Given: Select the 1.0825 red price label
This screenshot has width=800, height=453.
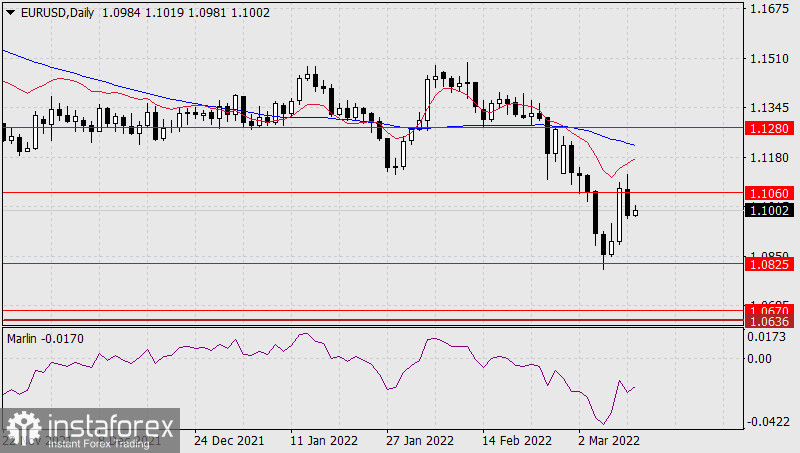Looking at the screenshot, I should (770, 263).
